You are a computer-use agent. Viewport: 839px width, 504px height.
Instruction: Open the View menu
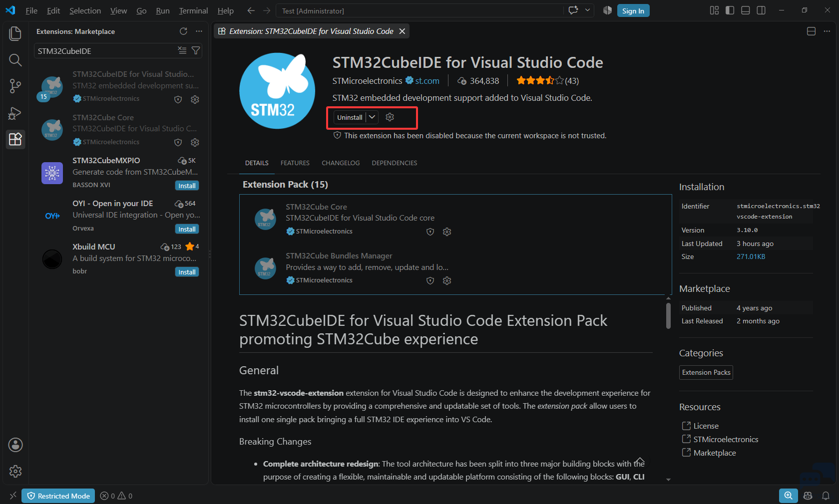(x=118, y=10)
